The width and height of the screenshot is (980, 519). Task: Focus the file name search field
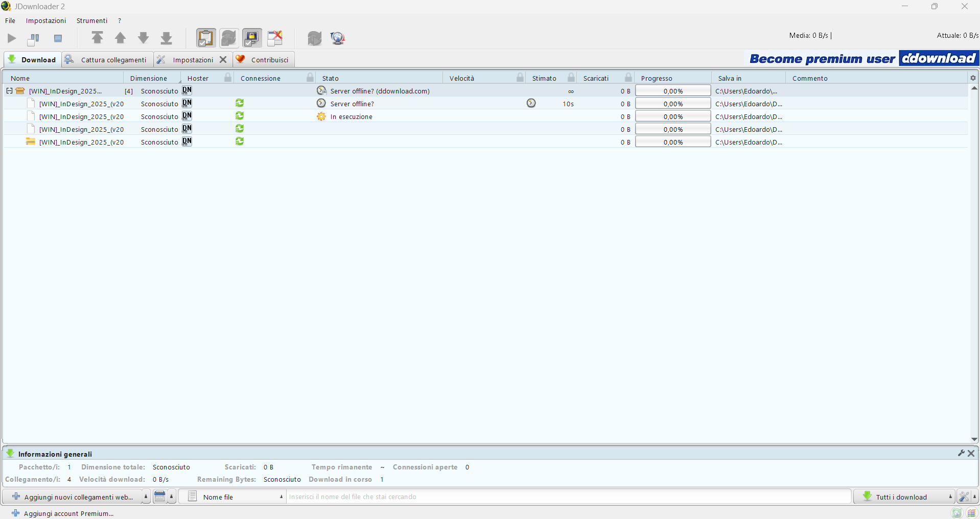[x=569, y=497]
